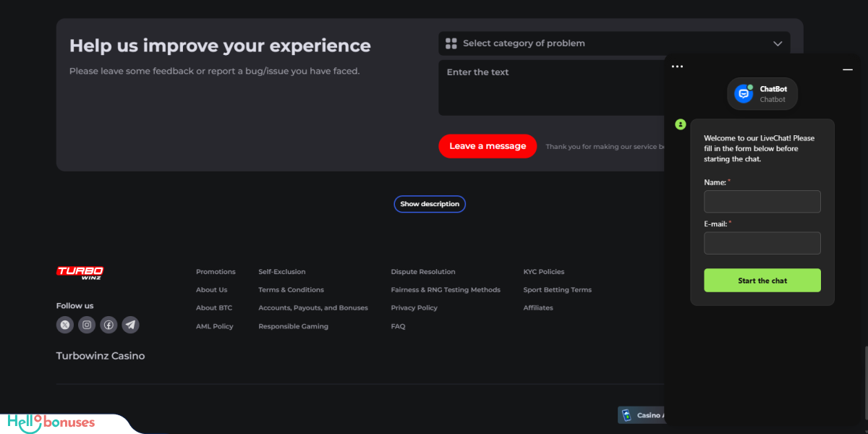Open the Affiliates footer link
The height and width of the screenshot is (434, 868).
[538, 308]
